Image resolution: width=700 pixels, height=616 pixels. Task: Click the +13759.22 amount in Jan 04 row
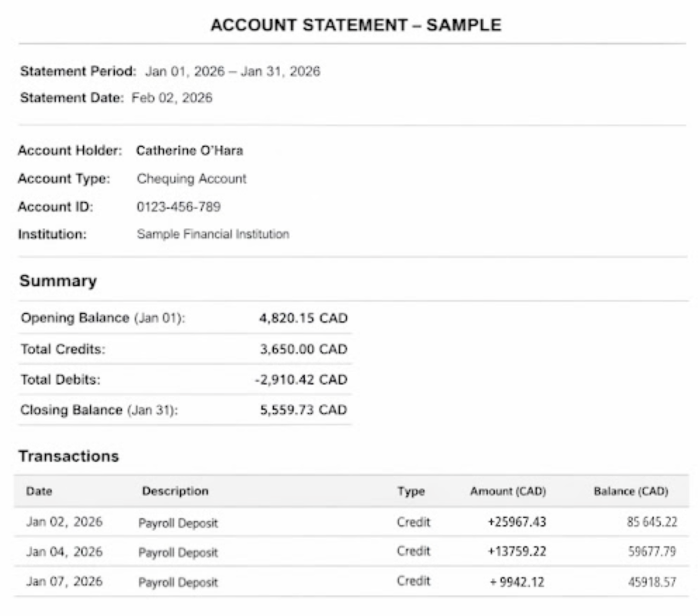pos(517,552)
